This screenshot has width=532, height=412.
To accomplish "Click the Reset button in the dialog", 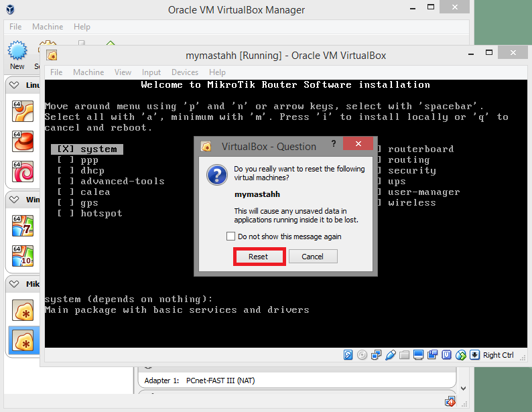I will pos(259,257).
